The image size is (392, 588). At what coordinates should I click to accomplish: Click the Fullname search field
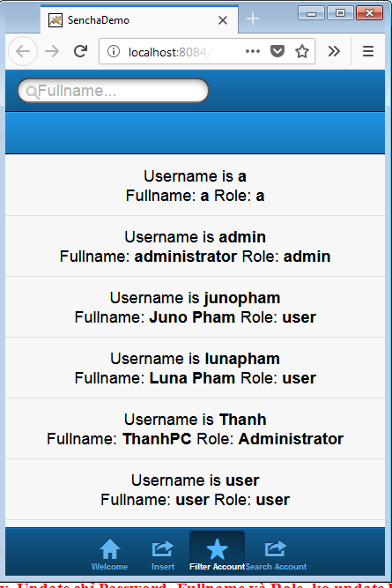113,91
